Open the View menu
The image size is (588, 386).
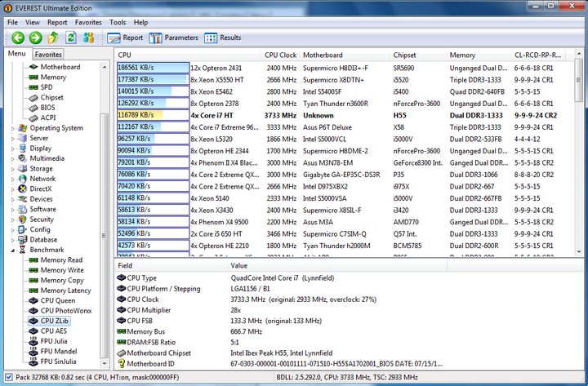pos(32,23)
